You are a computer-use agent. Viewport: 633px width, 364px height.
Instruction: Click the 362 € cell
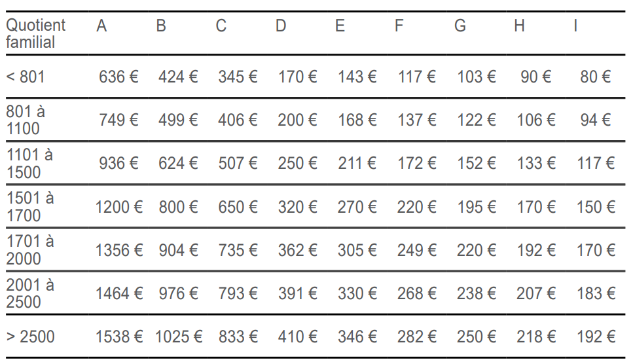tap(298, 250)
